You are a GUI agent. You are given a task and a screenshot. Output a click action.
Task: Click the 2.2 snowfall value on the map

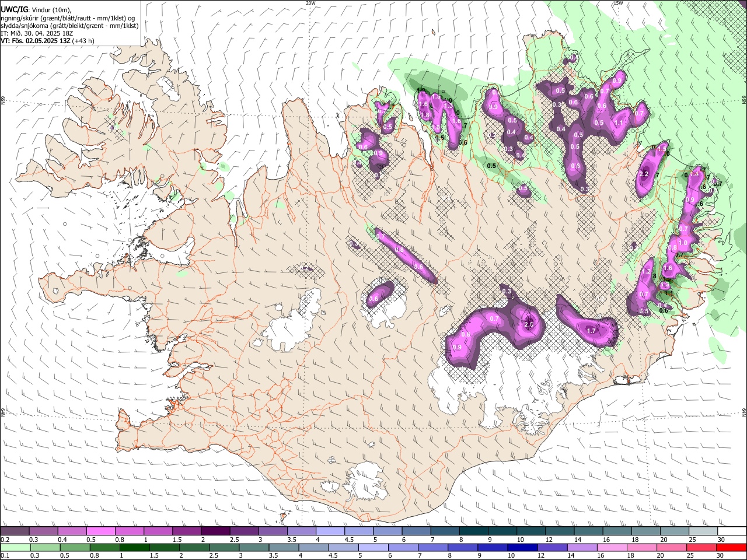pyautogui.click(x=644, y=174)
